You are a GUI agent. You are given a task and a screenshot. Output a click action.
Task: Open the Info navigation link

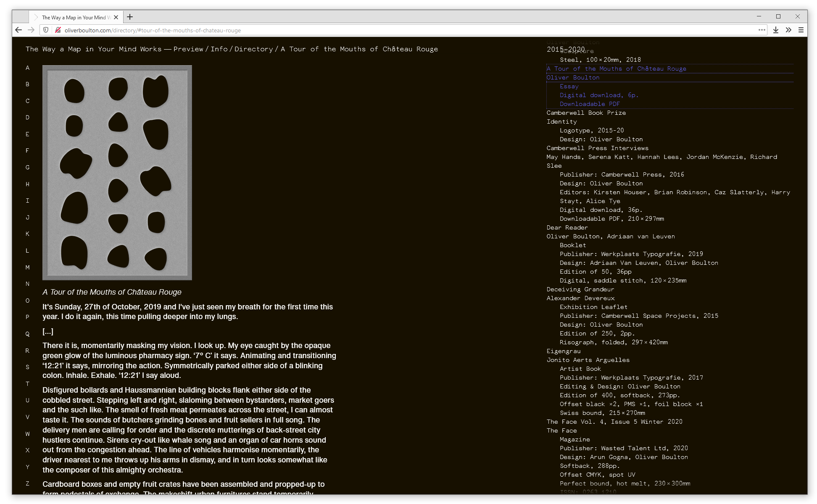tap(219, 49)
